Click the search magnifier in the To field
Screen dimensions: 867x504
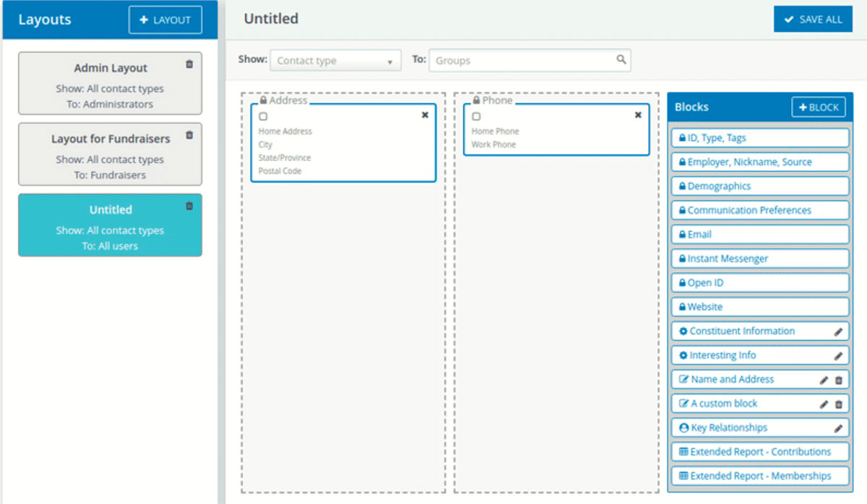tap(620, 61)
